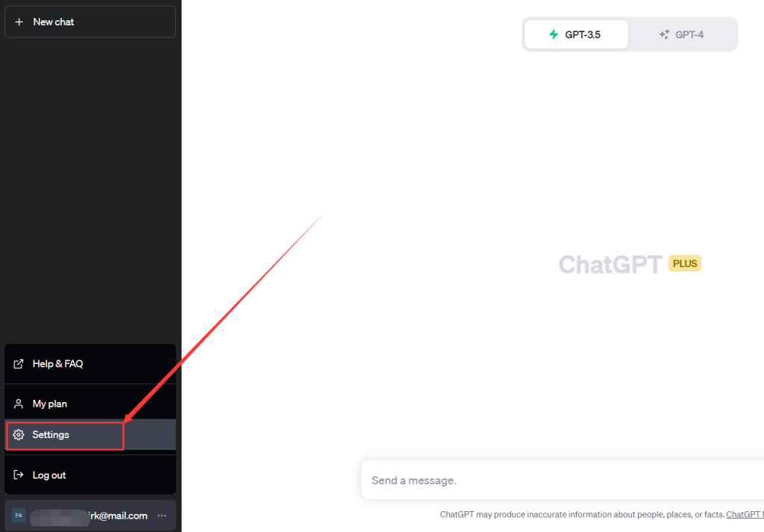764x532 pixels.
Task: Click the plus icon beside New chat
Action: [19, 22]
